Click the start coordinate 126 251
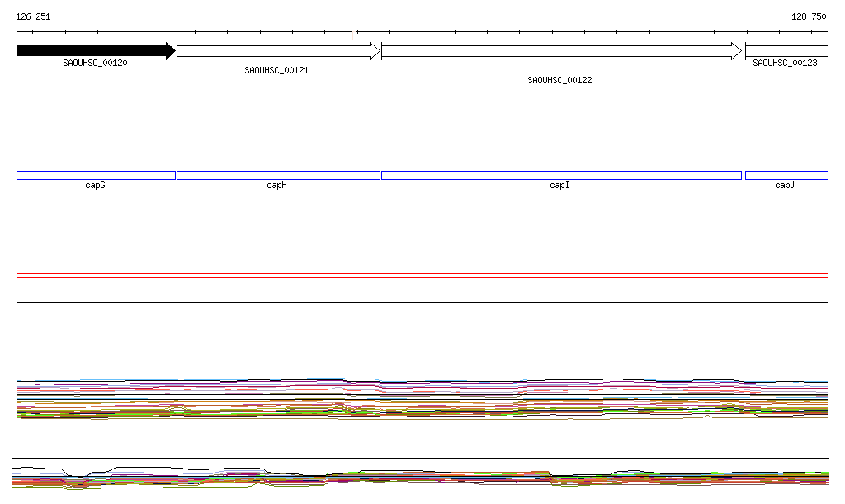The width and height of the screenshot is (845, 504). [33, 16]
